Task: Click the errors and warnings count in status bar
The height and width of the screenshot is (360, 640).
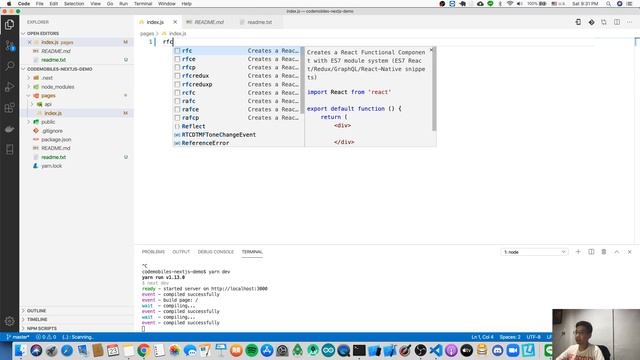Action: point(46,337)
